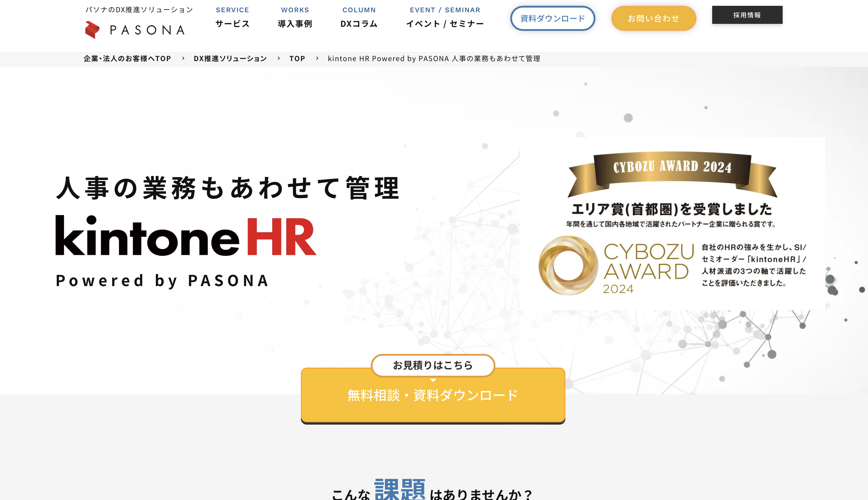Screen dimensions: 868x500
Task: Click the CYBOZU AWARD 2024 ribbon banner
Action: [x=672, y=174]
